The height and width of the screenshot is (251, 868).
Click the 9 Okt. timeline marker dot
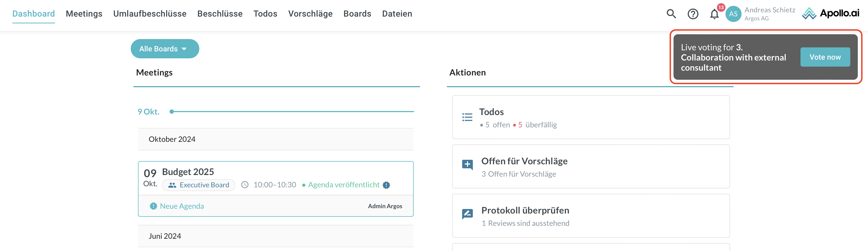(172, 112)
